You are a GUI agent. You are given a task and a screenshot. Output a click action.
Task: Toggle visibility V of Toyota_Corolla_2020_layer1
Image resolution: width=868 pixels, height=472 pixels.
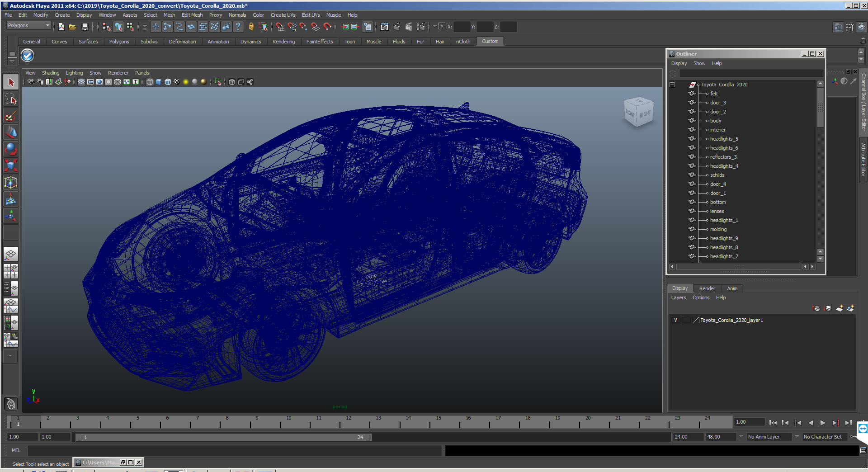click(x=675, y=320)
